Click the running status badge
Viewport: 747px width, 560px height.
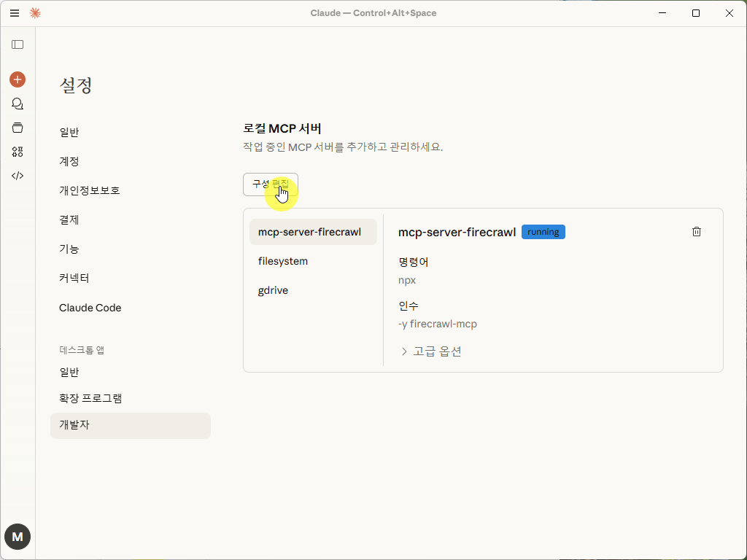[x=543, y=232]
